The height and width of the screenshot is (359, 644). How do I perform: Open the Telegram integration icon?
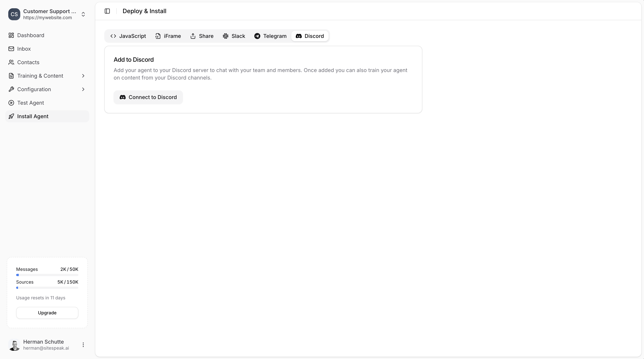pos(257,36)
